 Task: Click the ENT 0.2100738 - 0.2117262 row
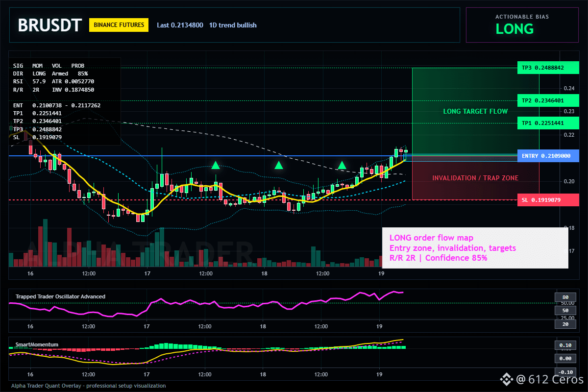(57, 105)
